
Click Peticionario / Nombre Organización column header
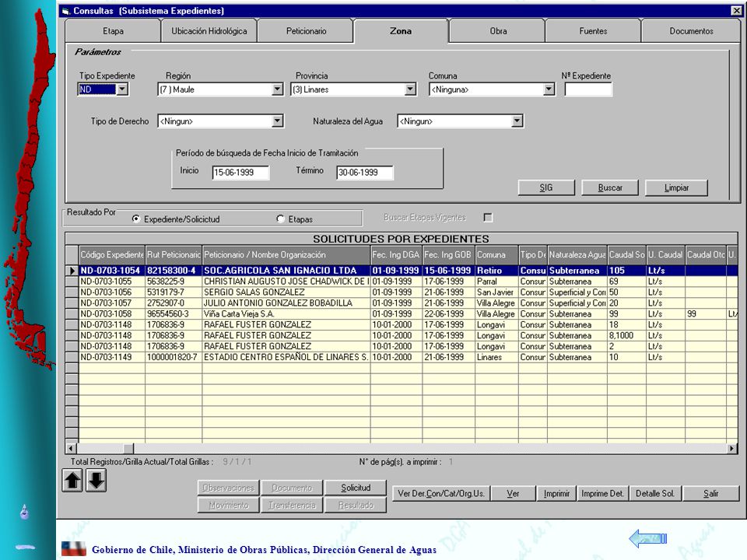point(286,255)
